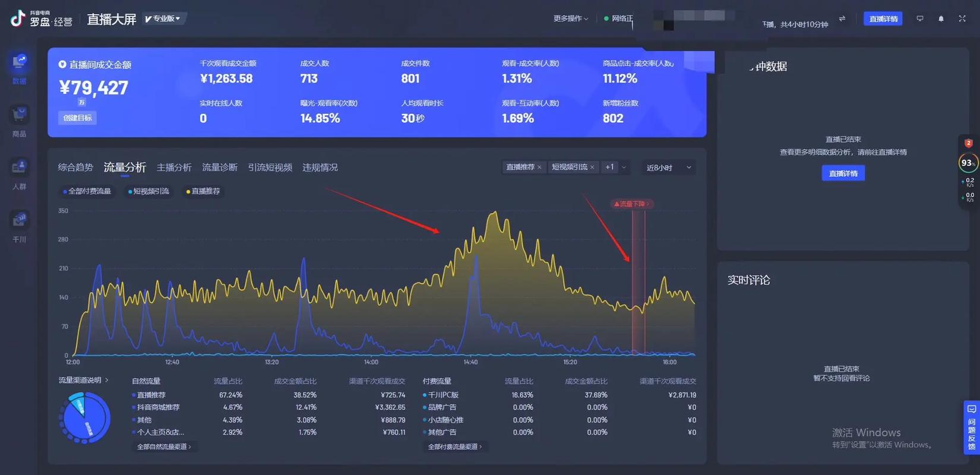The image size is (980, 475).
Task: Switch to the 主播分析 tab
Action: [174, 167]
